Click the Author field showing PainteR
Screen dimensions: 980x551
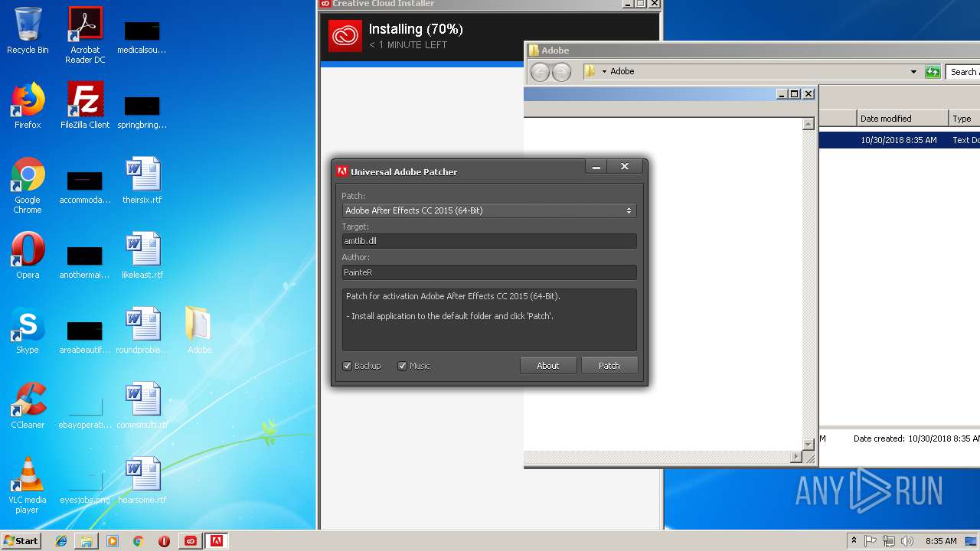[488, 272]
